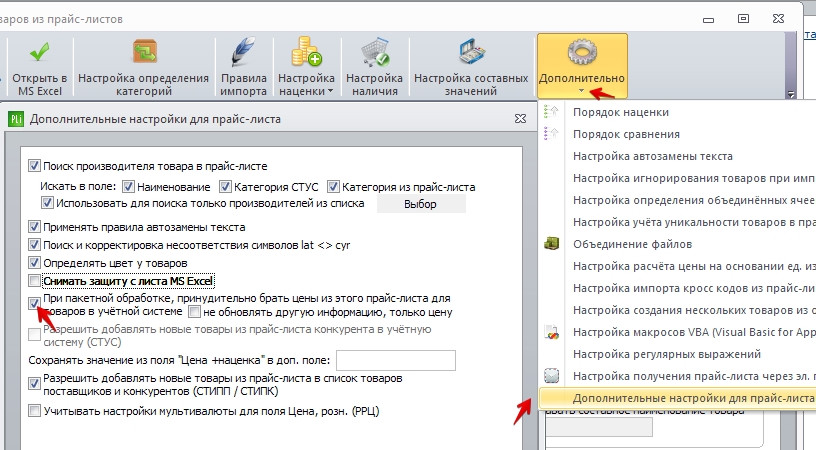The width and height of the screenshot is (816, 450).
Task: Open Настройка учёта уникальности товаров item
Action: point(694,222)
